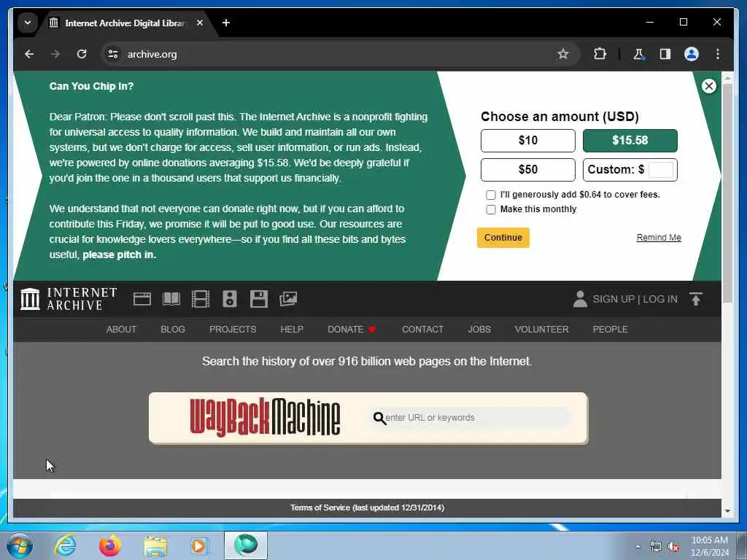Open the JOBS menu item
This screenshot has height=560, width=747.
pyautogui.click(x=479, y=330)
